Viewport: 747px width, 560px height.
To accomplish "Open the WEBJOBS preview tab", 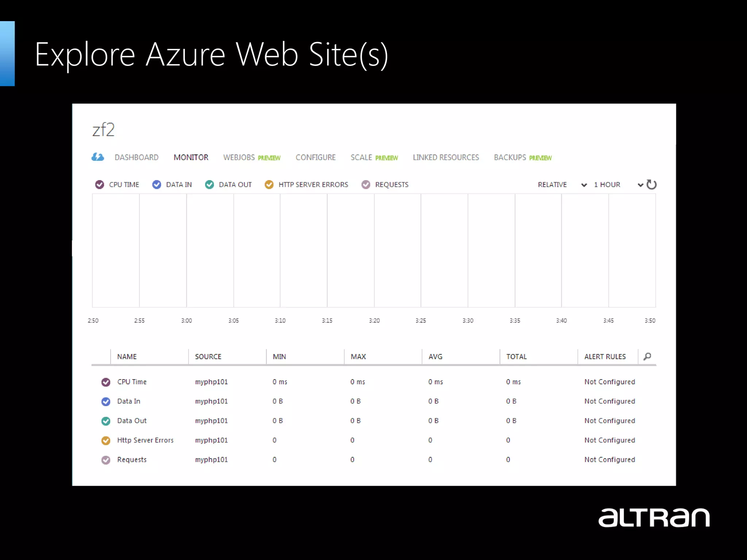I will [x=252, y=157].
